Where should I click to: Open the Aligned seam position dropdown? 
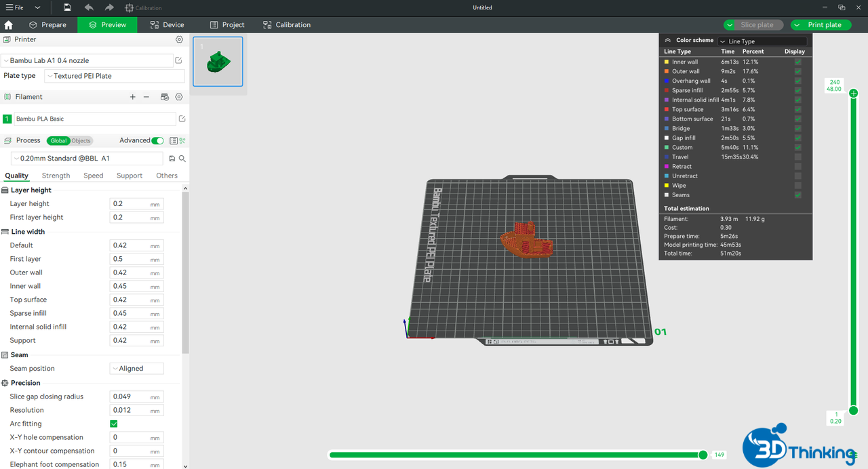pos(136,369)
